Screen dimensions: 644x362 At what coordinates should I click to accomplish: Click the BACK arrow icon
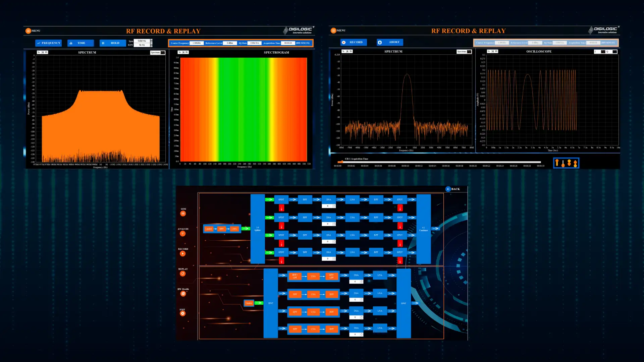click(x=448, y=189)
